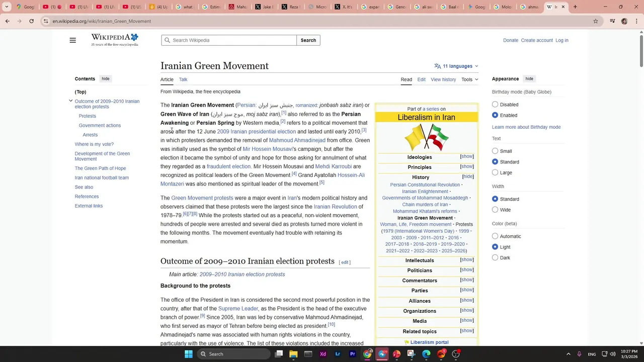Set width to Standard
644x362 pixels.
click(x=495, y=199)
